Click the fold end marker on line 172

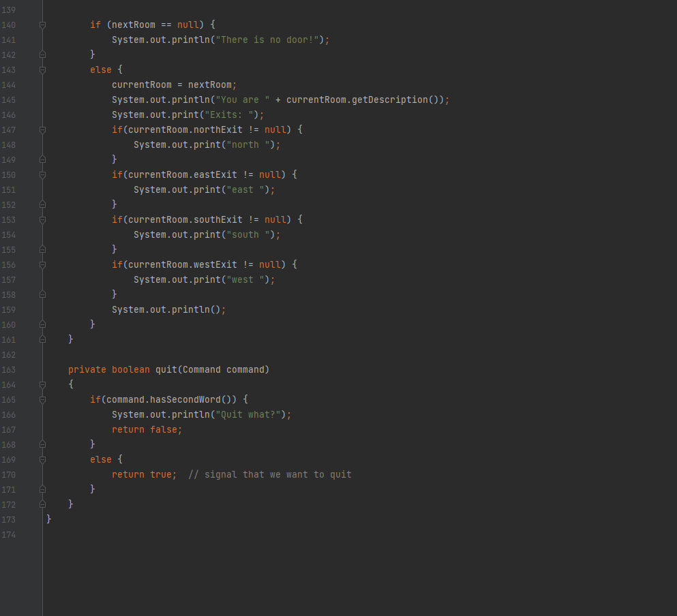click(42, 504)
